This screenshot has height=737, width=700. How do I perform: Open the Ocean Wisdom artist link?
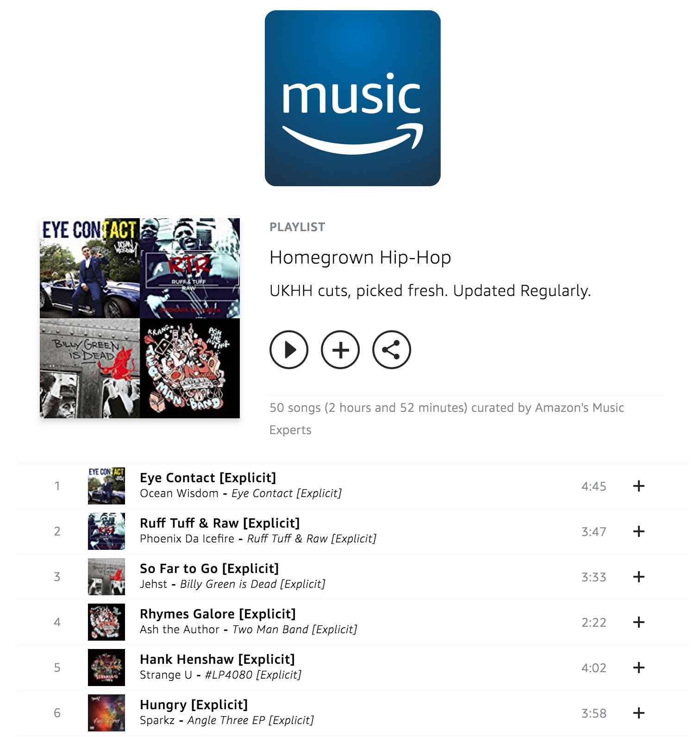(179, 493)
